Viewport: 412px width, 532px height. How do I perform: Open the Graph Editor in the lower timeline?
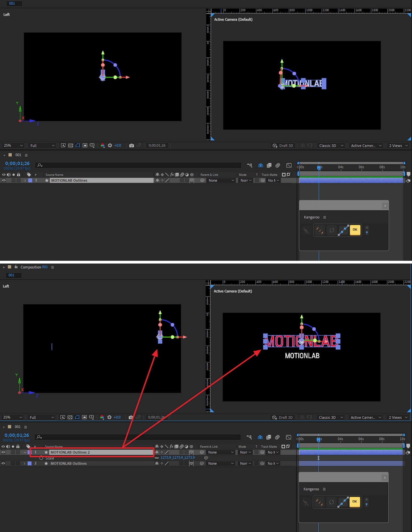pyautogui.click(x=288, y=437)
